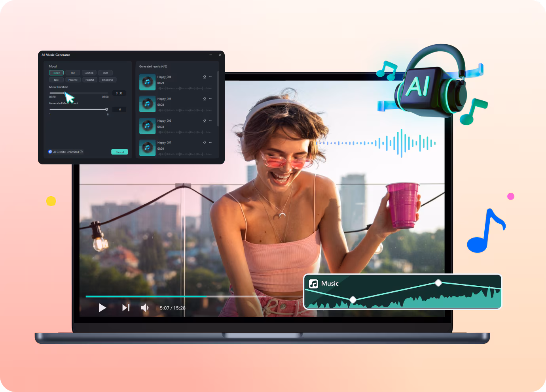Download the Happy_005 track
Viewport: 546px width, 392px height.
coord(205,98)
